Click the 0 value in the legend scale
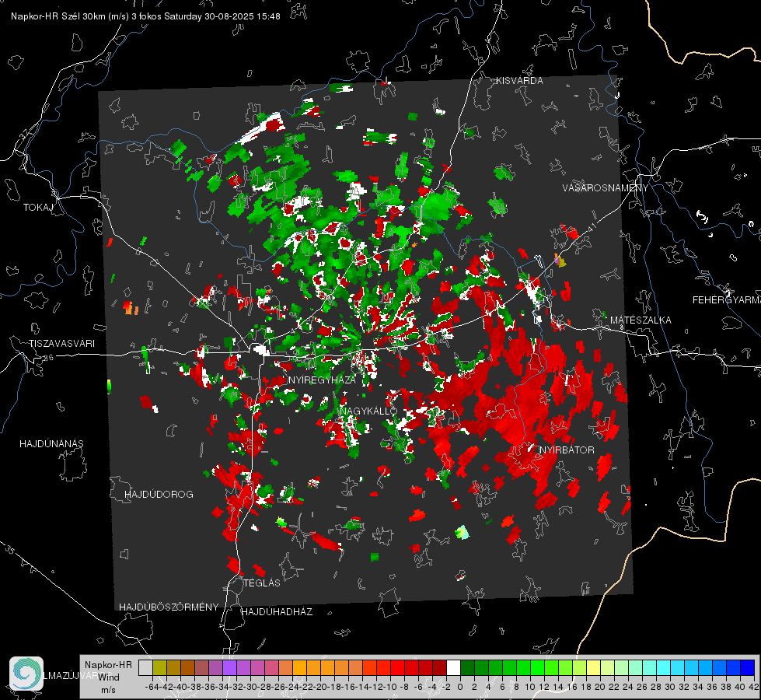This screenshot has height=700, width=761. (x=460, y=687)
